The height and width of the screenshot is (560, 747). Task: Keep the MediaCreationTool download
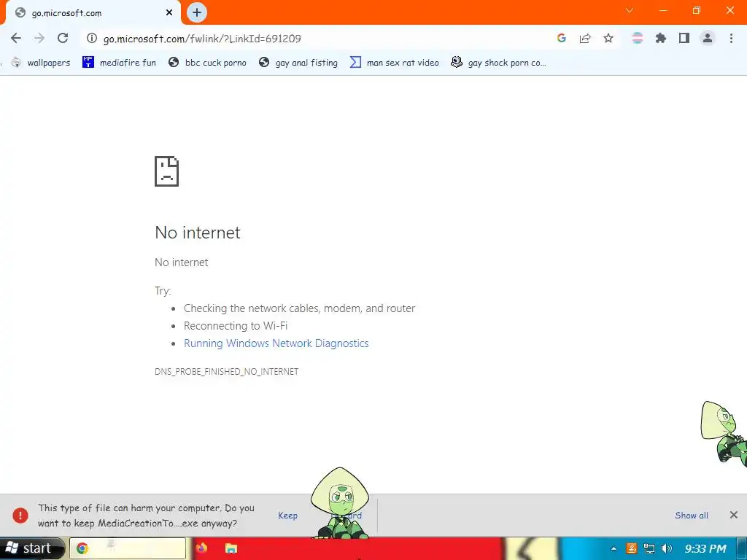pyautogui.click(x=287, y=516)
